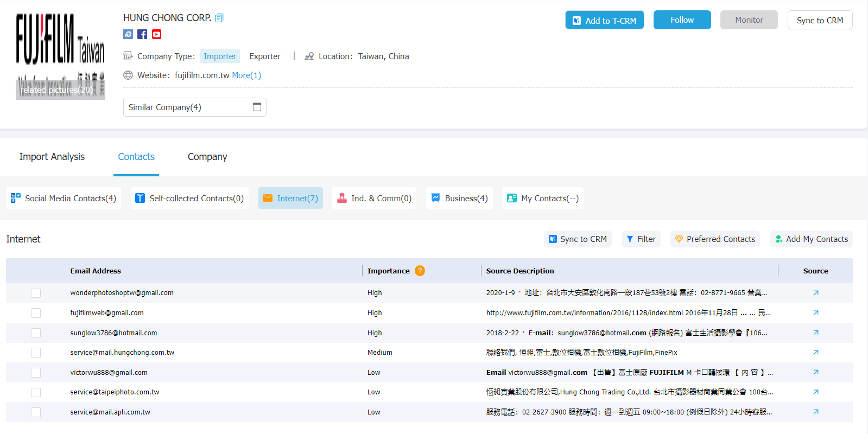This screenshot has width=868, height=434.
Task: Open source link for service@mail.apli.com.tw
Action: 815,412
